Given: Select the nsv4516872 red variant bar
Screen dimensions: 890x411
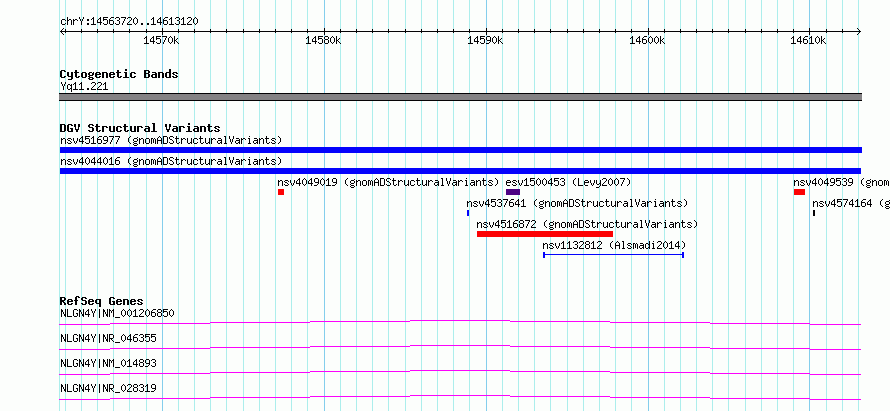Looking at the screenshot, I should (x=545, y=234).
